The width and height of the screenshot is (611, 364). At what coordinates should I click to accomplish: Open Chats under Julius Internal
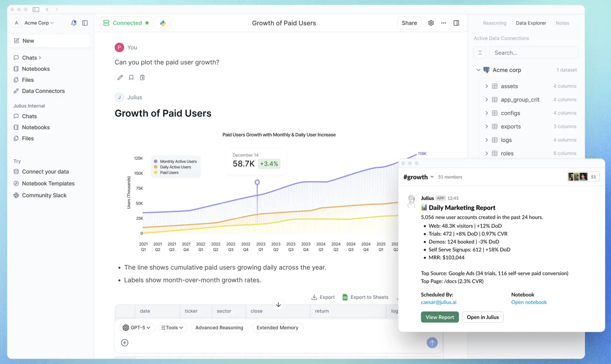pyautogui.click(x=25, y=116)
